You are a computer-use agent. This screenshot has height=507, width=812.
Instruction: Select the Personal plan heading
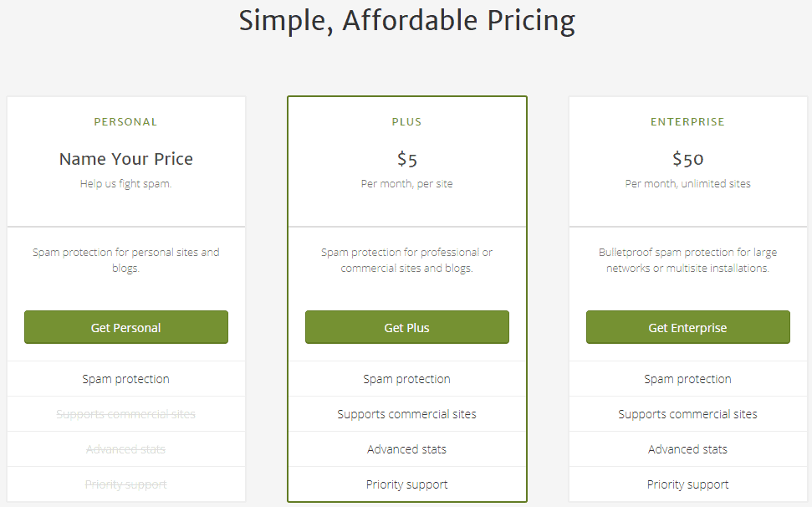point(125,122)
